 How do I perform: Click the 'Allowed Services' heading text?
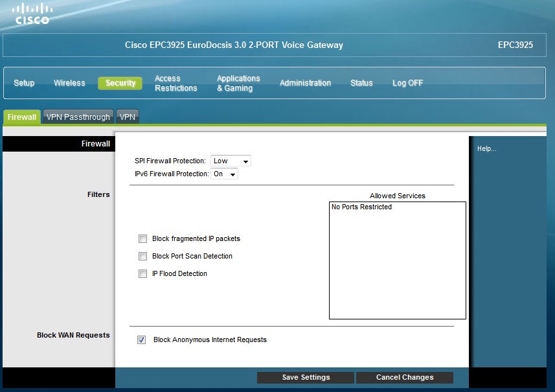tap(398, 196)
